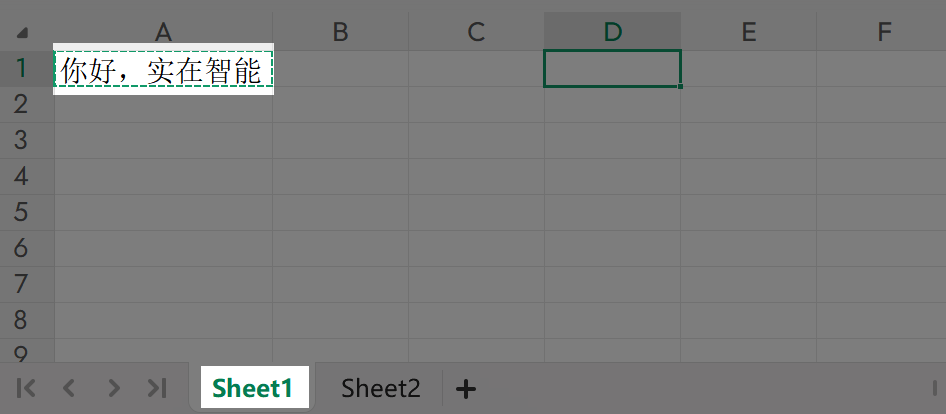This screenshot has width=946, height=414.
Task: Select column B header
Action: [340, 32]
